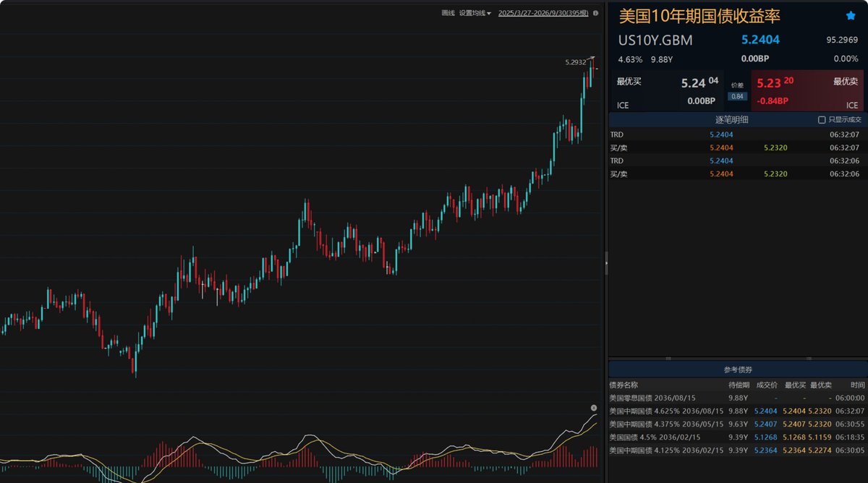The image size is (868, 483).
Task: Click the blue favorite star icon
Action: [851, 16]
